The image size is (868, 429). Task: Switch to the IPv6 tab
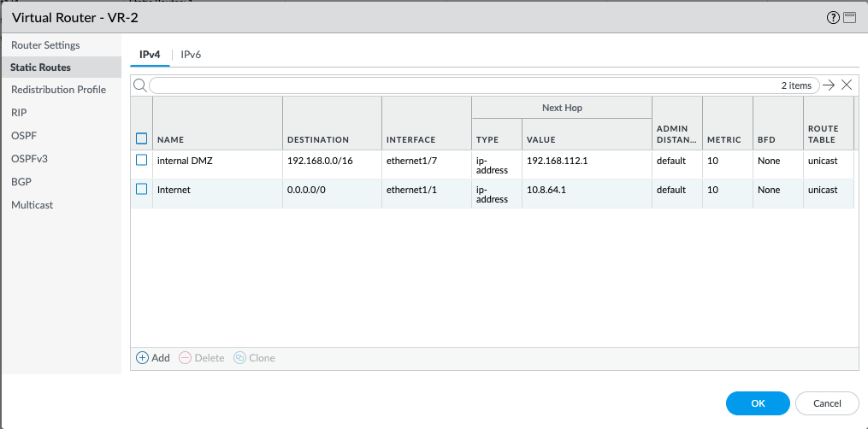tap(191, 55)
